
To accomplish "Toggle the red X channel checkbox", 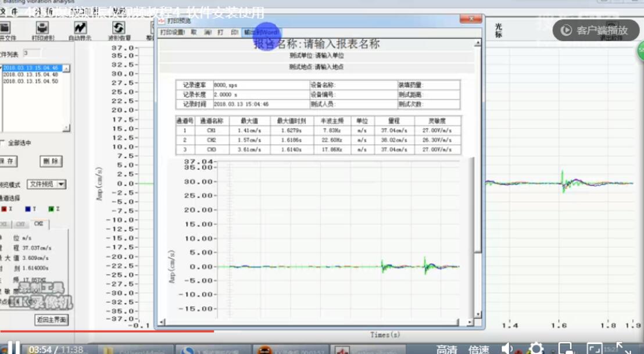I will coord(5,208).
